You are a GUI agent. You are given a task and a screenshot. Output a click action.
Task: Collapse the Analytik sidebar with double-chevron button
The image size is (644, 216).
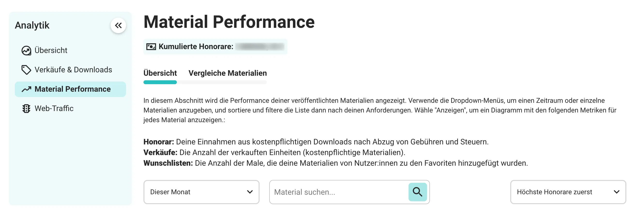click(x=118, y=25)
